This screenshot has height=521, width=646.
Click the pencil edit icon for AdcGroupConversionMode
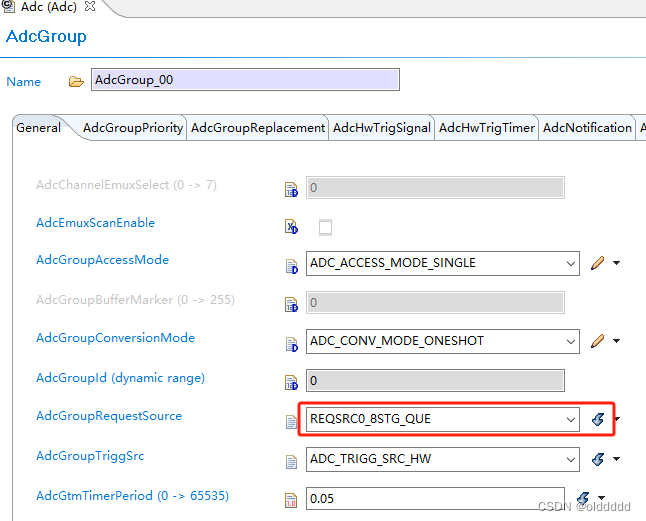tap(597, 341)
